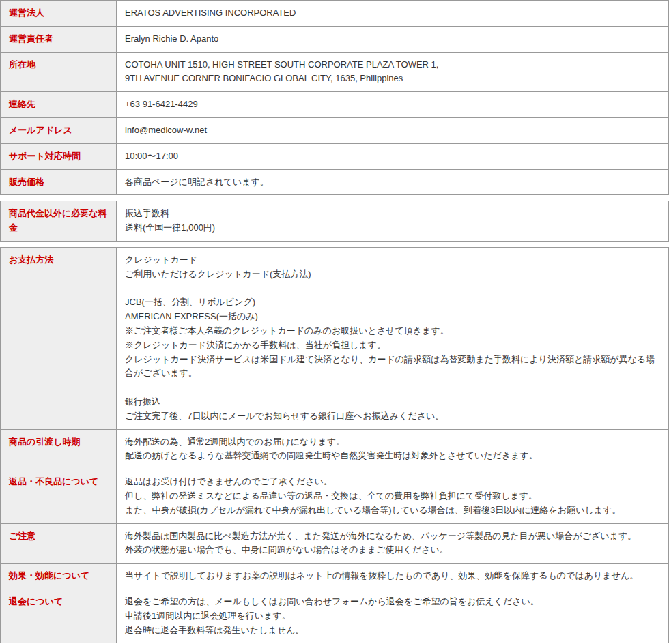Click the phone number +63 91-6421-4429
669x644 pixels.
(161, 104)
